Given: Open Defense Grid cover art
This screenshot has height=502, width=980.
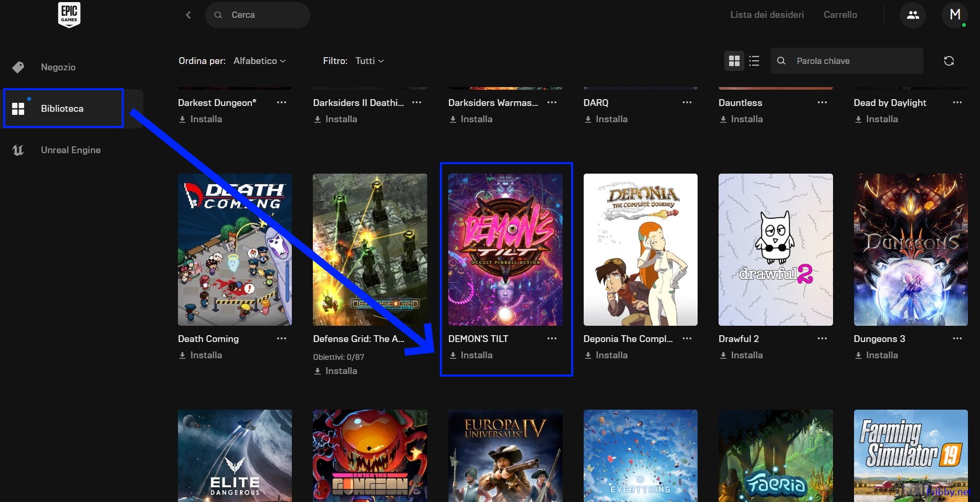Looking at the screenshot, I should pos(370,250).
